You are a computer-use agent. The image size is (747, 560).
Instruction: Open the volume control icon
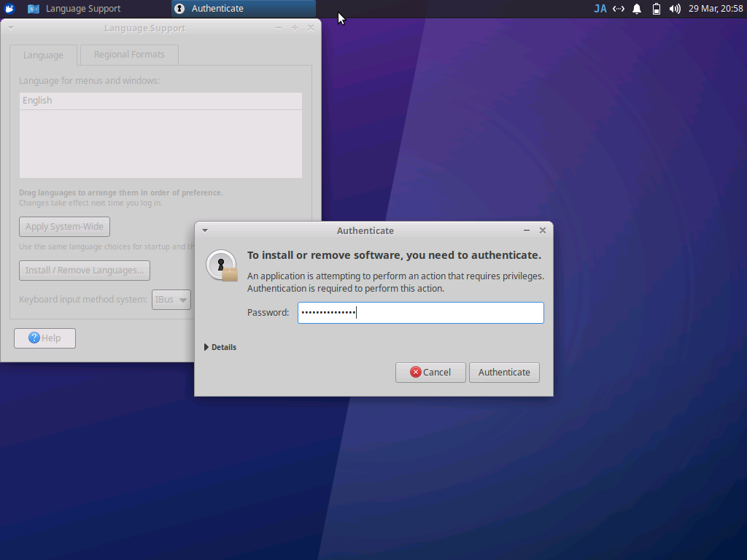coord(675,9)
